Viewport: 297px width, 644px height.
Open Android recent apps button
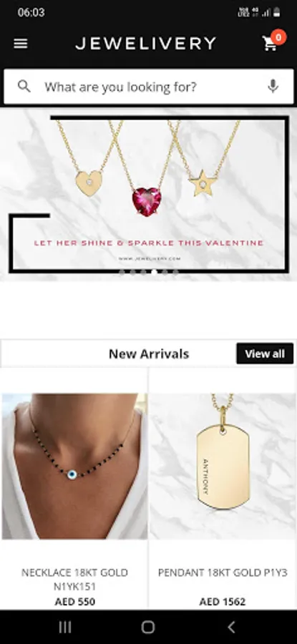65,627
